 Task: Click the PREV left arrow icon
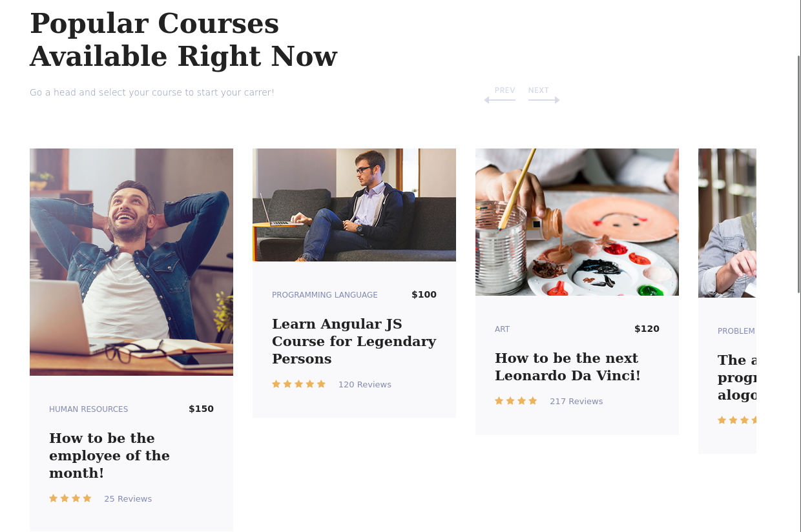tap(499, 100)
